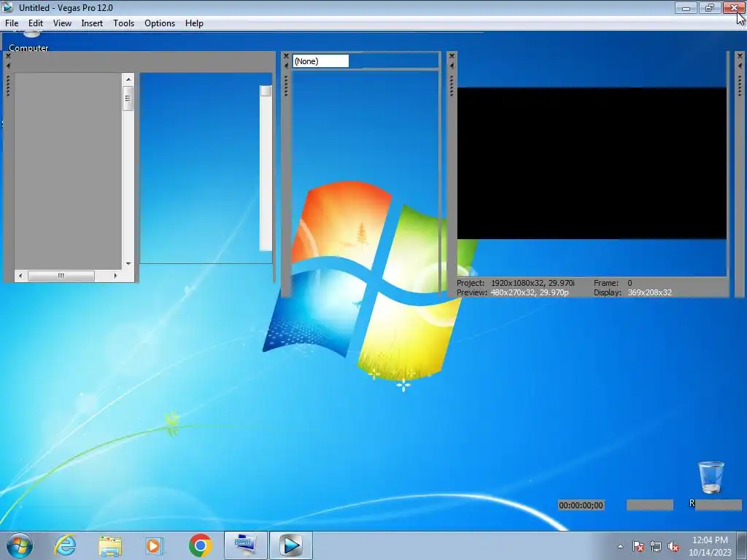Minimize the Vegas Pro window
747x560 pixels.
pyautogui.click(x=686, y=8)
